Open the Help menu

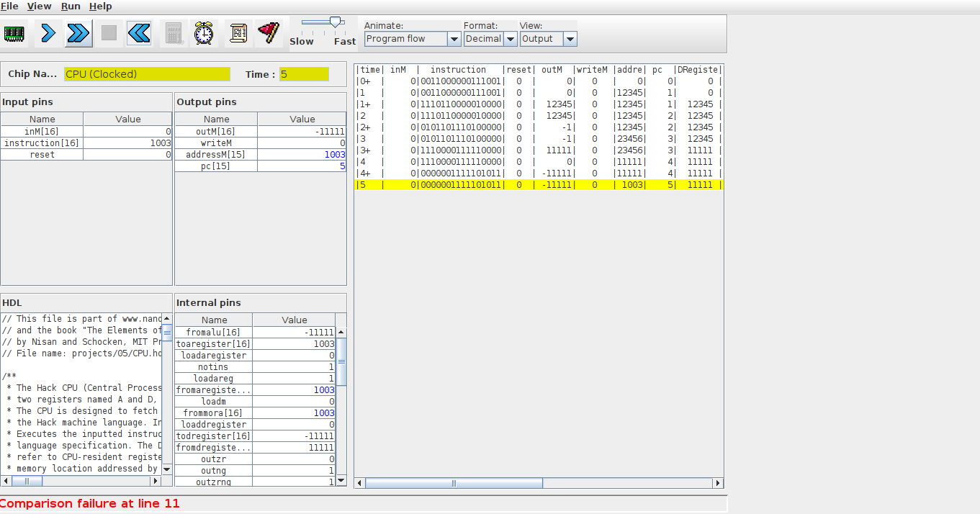(101, 6)
